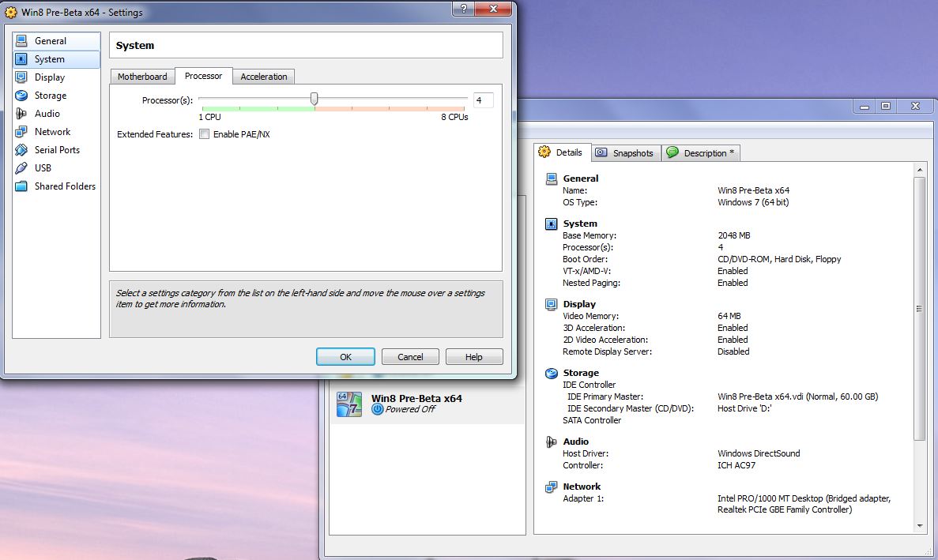Open the Network settings category

(52, 132)
